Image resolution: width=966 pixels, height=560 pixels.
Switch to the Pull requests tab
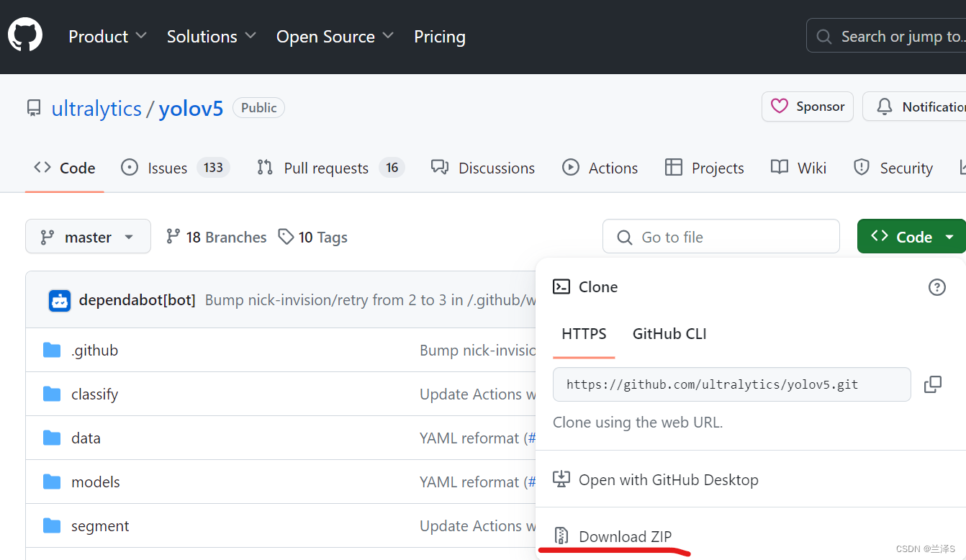click(x=330, y=168)
